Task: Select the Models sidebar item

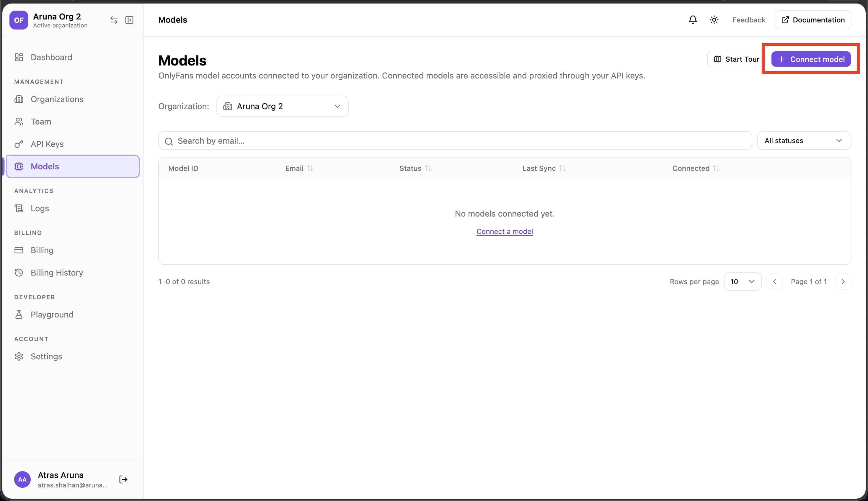Action: coord(73,166)
